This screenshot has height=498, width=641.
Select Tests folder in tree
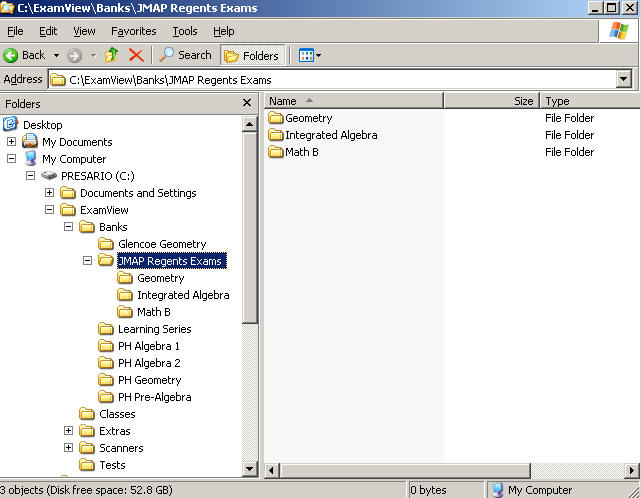click(112, 465)
